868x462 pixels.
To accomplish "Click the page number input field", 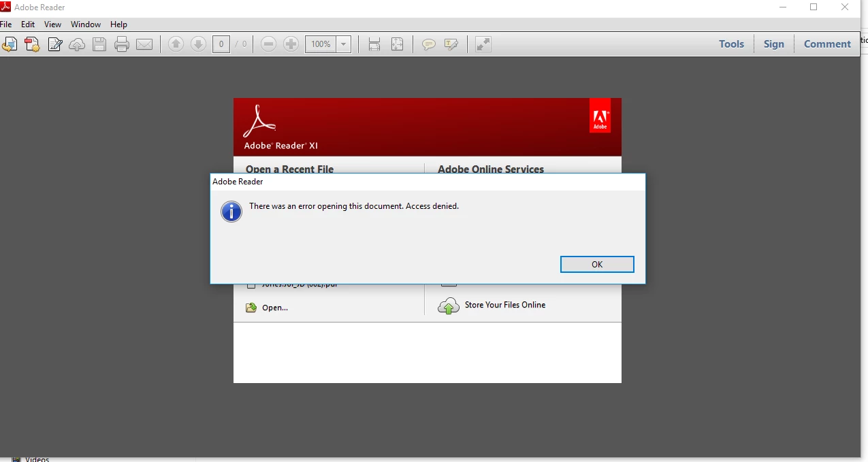I will [221, 44].
